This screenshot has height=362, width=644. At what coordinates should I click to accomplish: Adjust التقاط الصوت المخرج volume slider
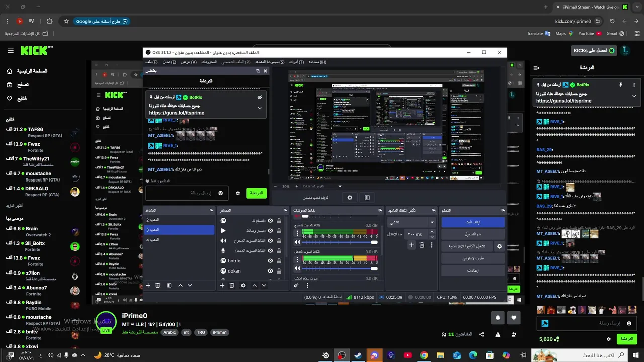coord(340,242)
